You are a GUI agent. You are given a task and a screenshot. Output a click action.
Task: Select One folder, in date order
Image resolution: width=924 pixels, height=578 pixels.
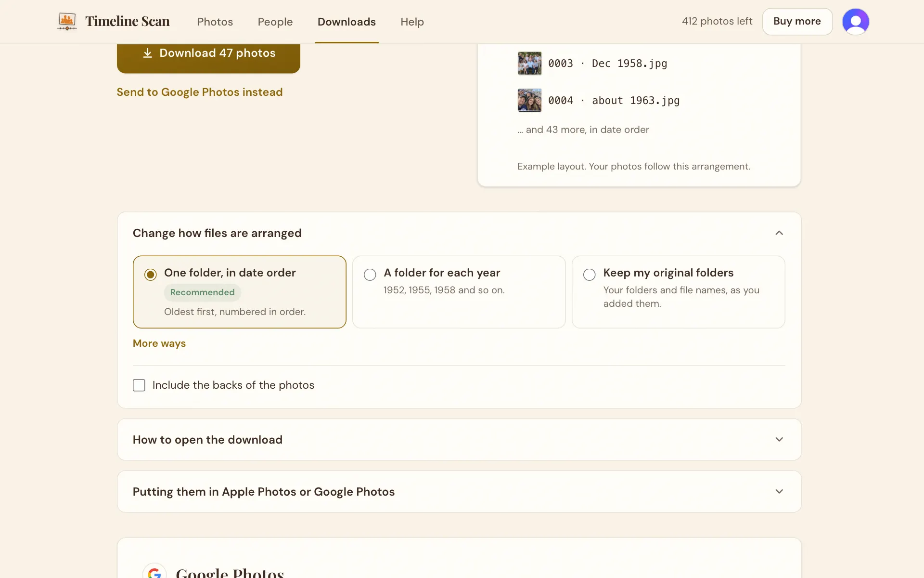[240, 292]
